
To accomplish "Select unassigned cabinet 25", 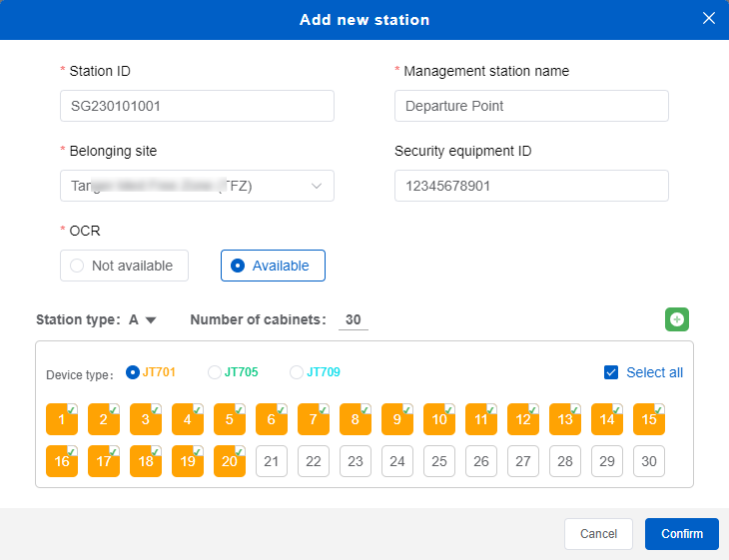I will pos(439,461).
